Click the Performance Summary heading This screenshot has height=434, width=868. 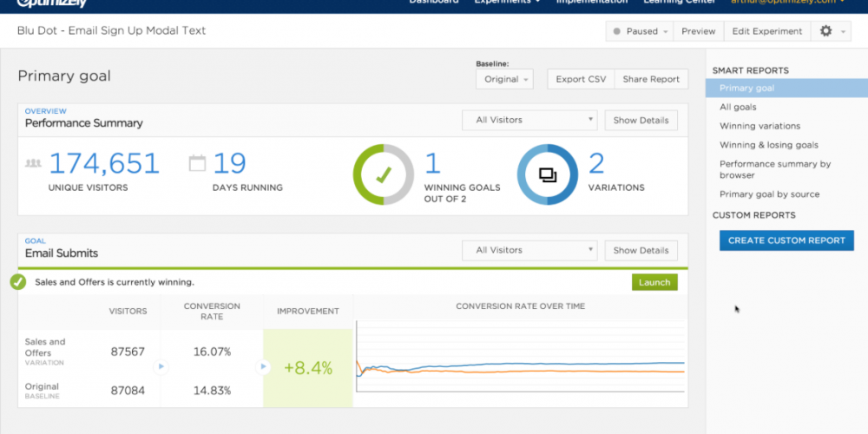(83, 123)
